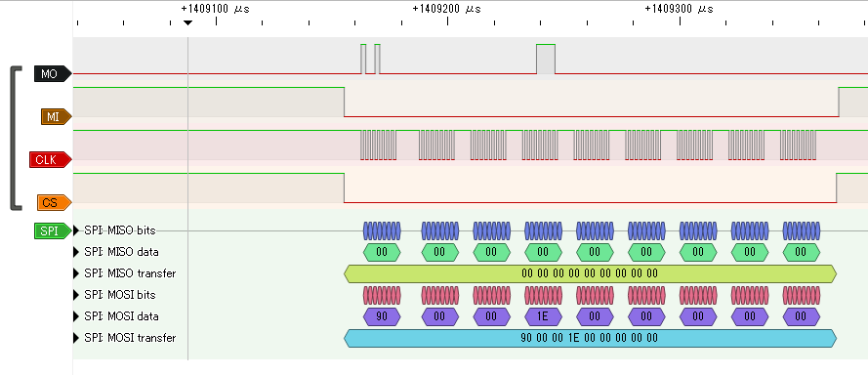Screen dimensions: 868x375
Task: Click the wide high pulse on MO trace
Action: tap(545, 59)
